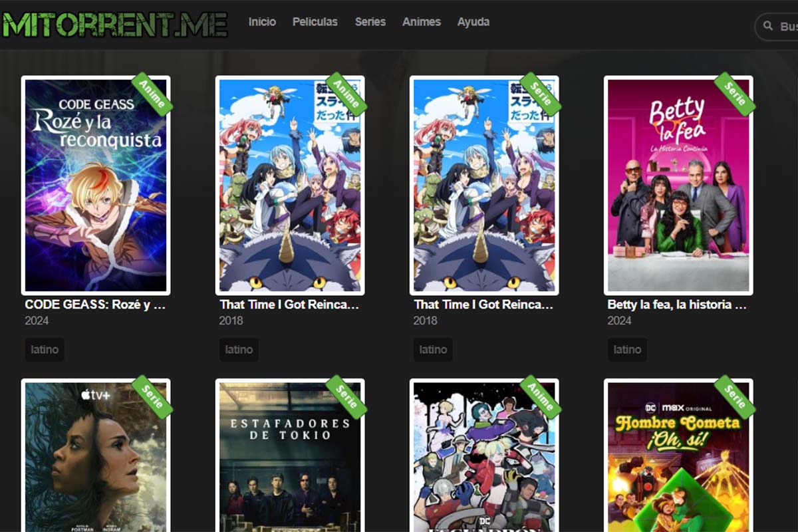Open the Betty la fea poster
This screenshot has height=532, width=798.
pyautogui.click(x=678, y=185)
